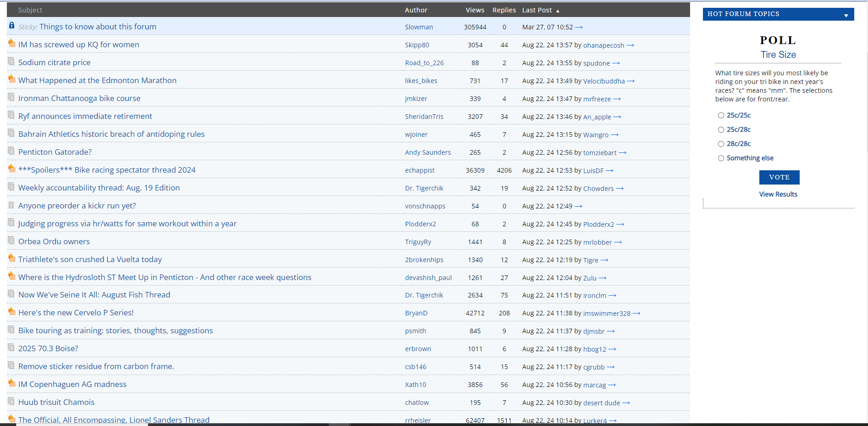
Task: Open author profile for echappist
Action: click(x=420, y=170)
